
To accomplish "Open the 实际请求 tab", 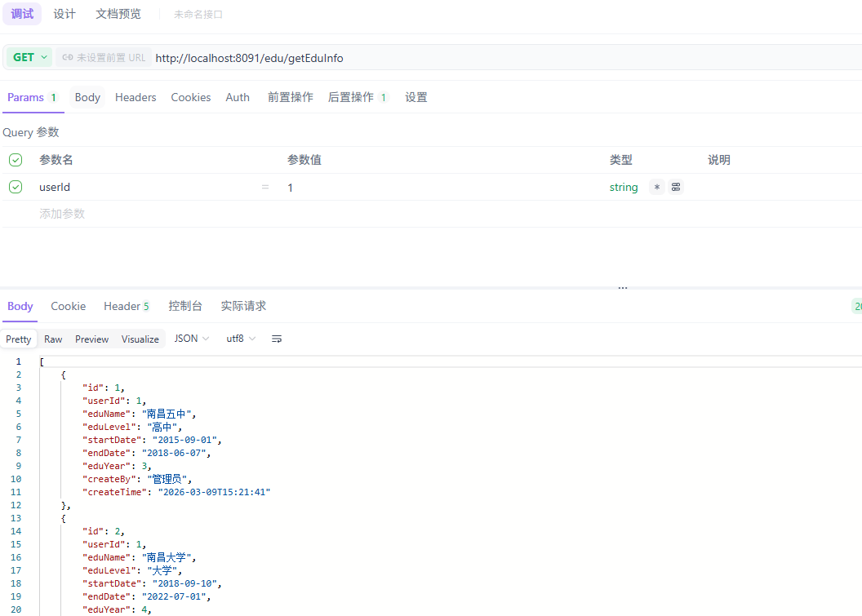I will (x=243, y=306).
